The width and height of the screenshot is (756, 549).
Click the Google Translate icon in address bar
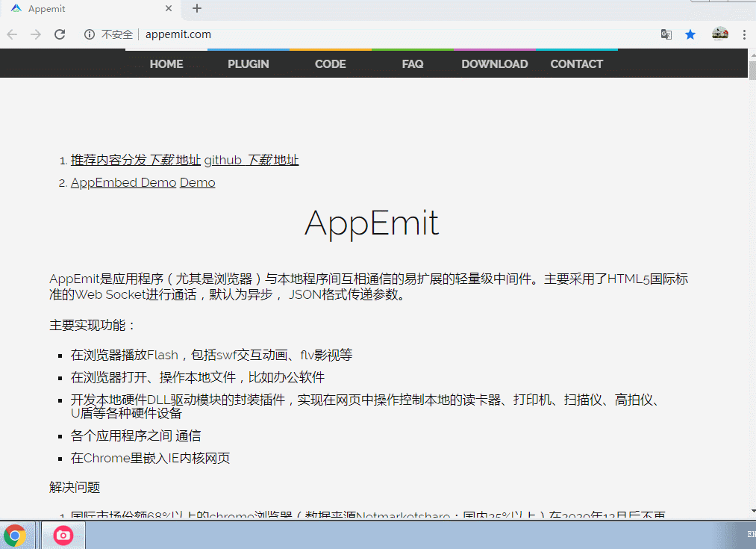click(666, 34)
